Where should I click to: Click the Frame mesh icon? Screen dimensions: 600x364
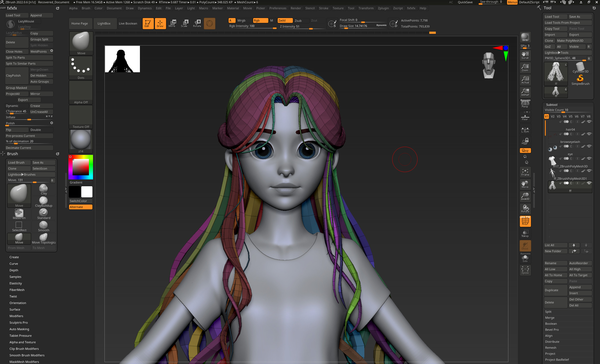(525, 172)
